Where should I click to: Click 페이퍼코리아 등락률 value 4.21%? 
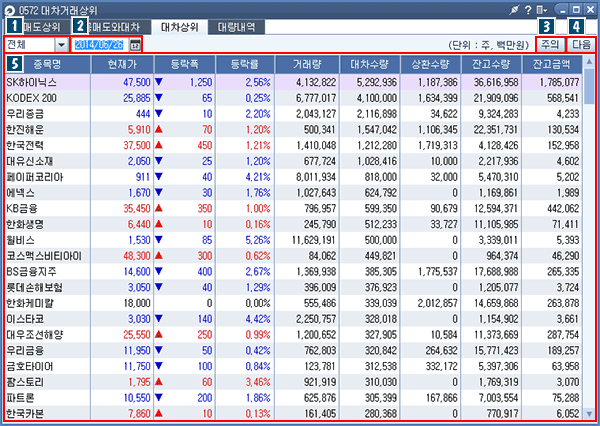tap(258, 177)
